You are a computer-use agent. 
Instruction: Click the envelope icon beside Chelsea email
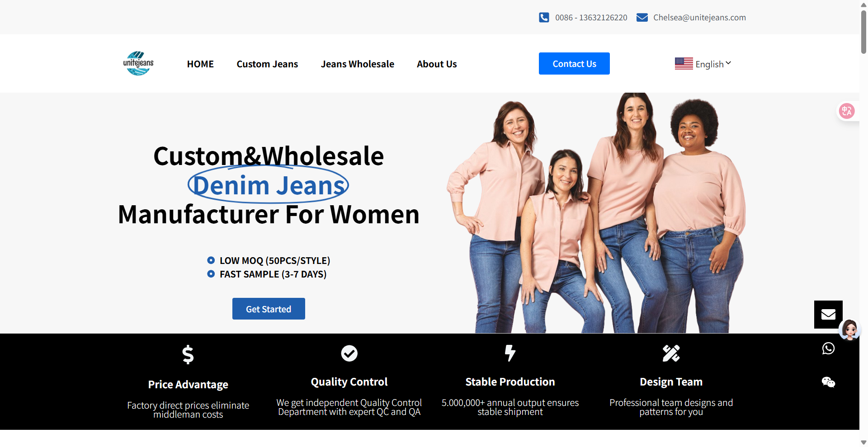tap(642, 18)
